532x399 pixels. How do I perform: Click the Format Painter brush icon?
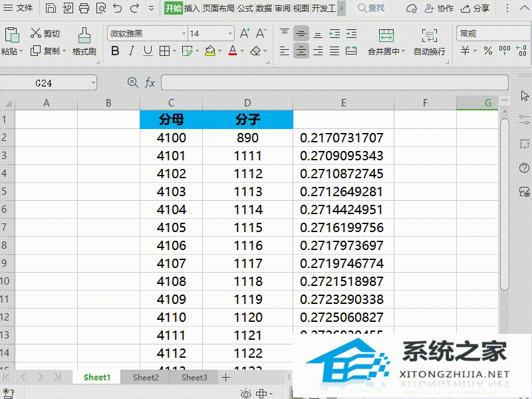point(84,35)
